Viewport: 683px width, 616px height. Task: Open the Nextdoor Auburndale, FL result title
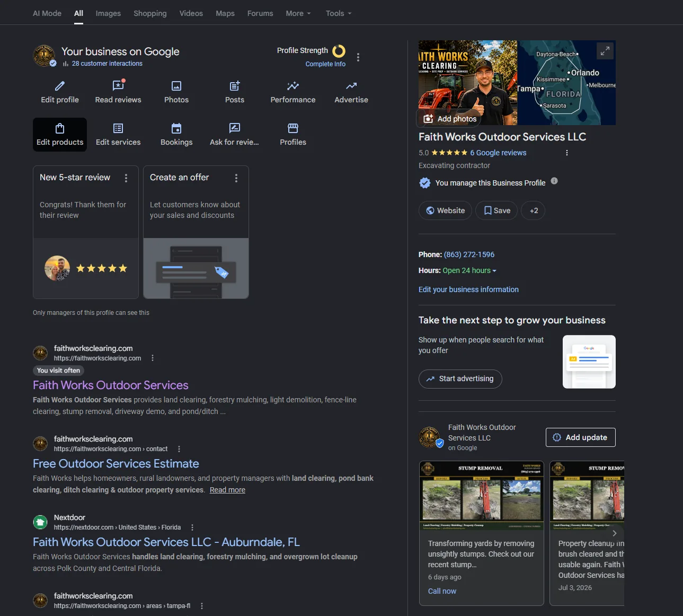point(166,542)
